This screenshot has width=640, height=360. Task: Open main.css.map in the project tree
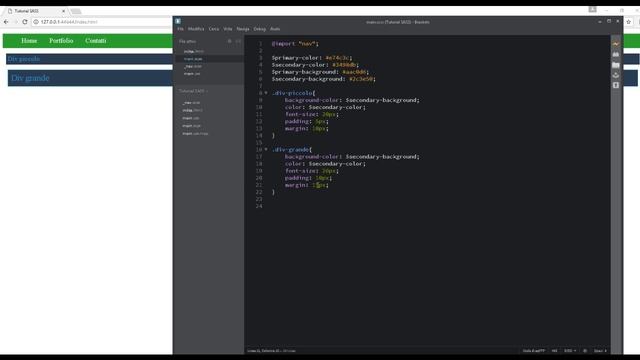pos(195,133)
